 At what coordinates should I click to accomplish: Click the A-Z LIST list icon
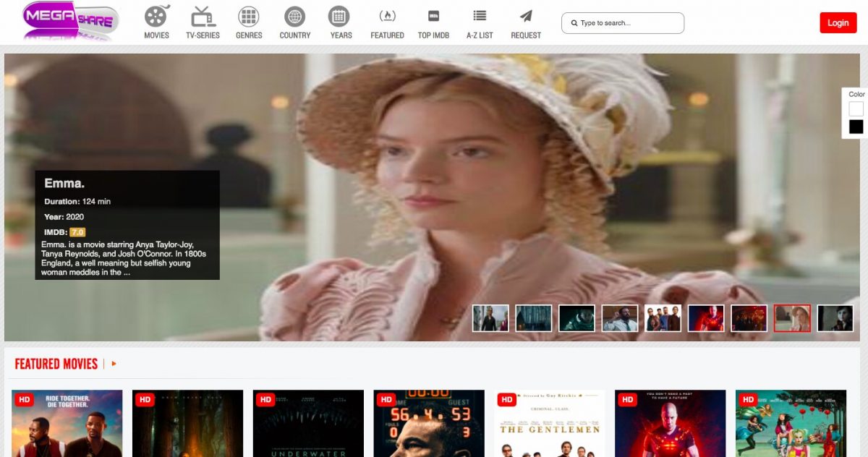pos(479,17)
